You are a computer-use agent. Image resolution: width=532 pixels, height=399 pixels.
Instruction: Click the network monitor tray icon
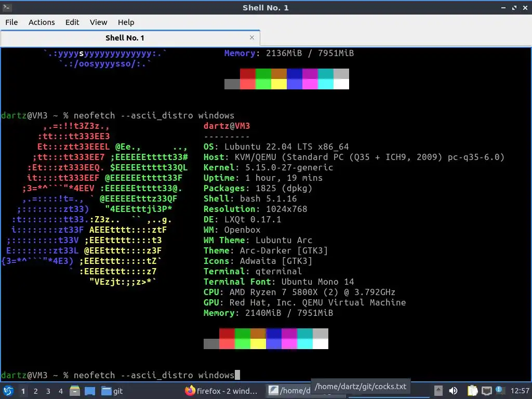[x=486, y=391]
